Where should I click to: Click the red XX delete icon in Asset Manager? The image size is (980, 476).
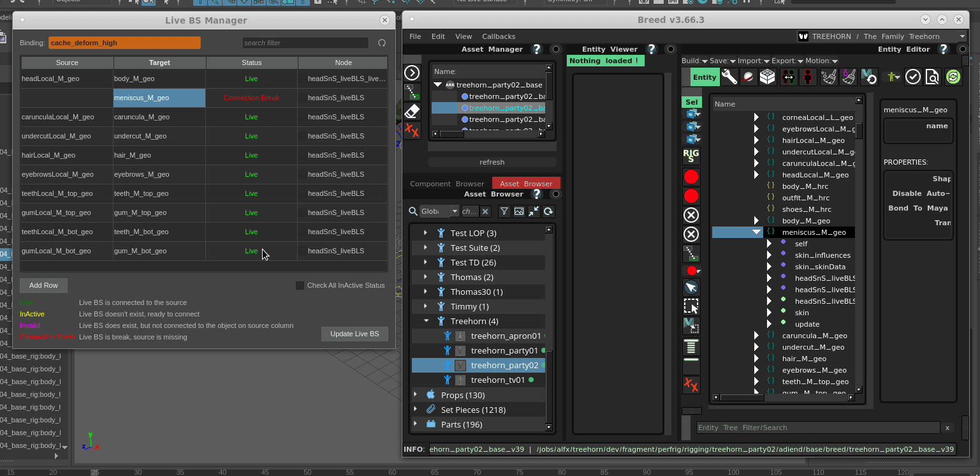pyautogui.click(x=412, y=131)
